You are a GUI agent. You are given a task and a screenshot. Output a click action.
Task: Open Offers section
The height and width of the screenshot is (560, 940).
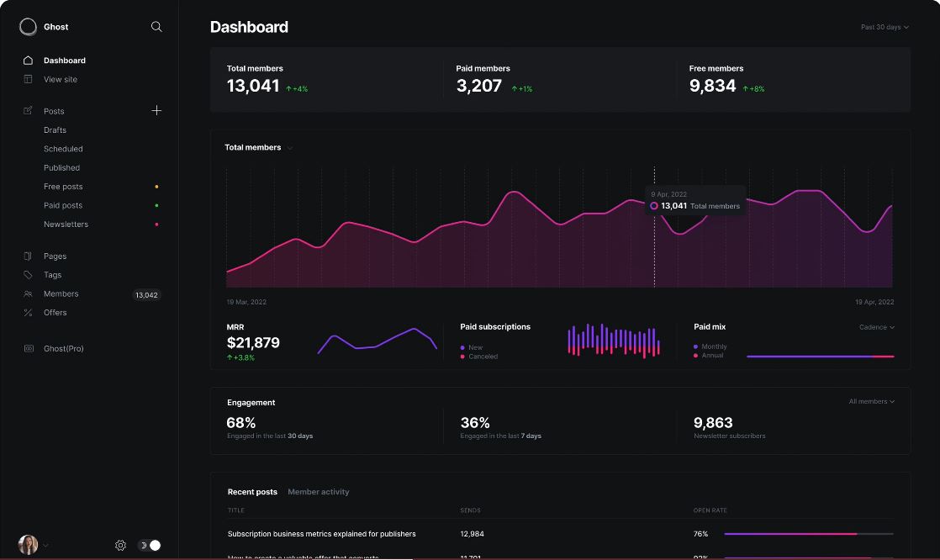55,313
